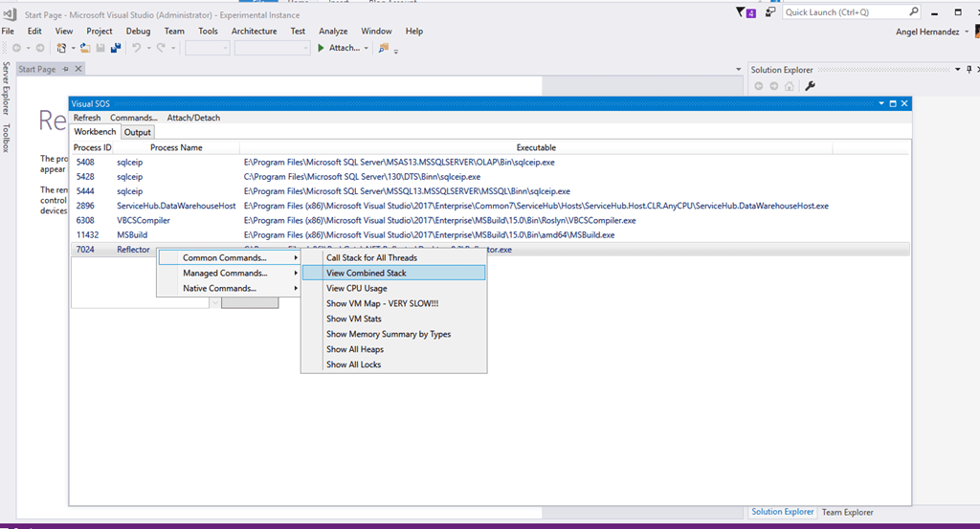Open the Attach button dropdown arrow
The image size is (980, 529).
(x=366, y=48)
